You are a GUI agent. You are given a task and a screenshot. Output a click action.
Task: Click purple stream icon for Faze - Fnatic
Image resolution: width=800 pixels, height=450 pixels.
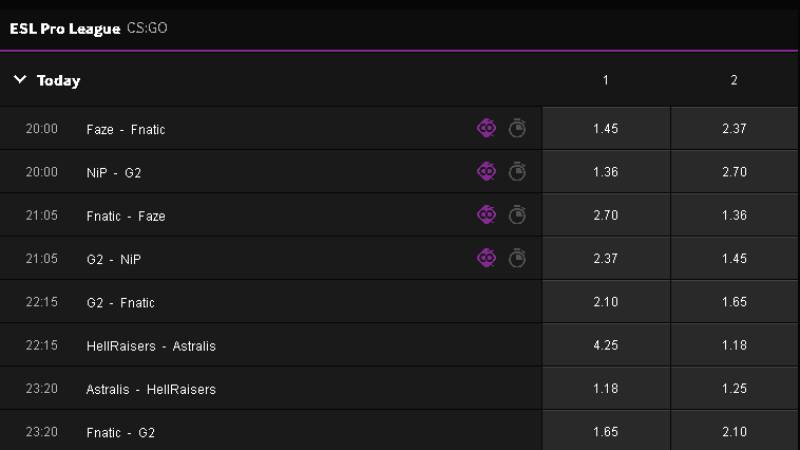486,129
